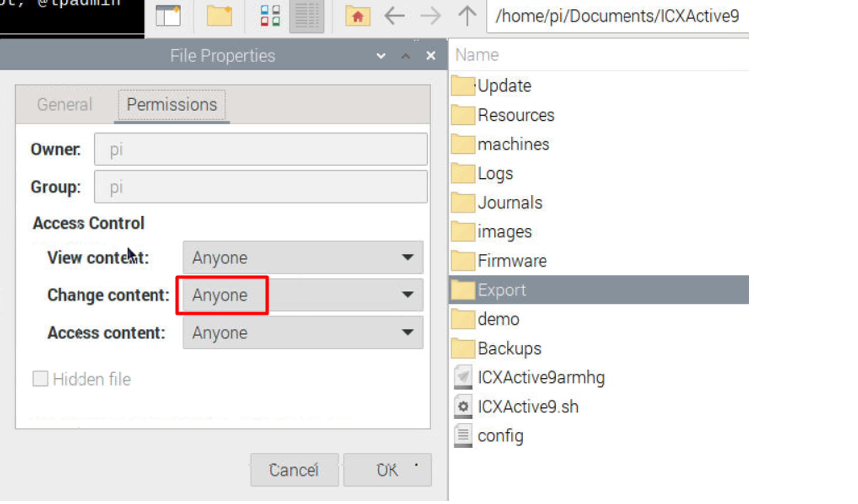Create a new folder with toolbar icon
This screenshot has height=504, width=858.
click(x=219, y=16)
